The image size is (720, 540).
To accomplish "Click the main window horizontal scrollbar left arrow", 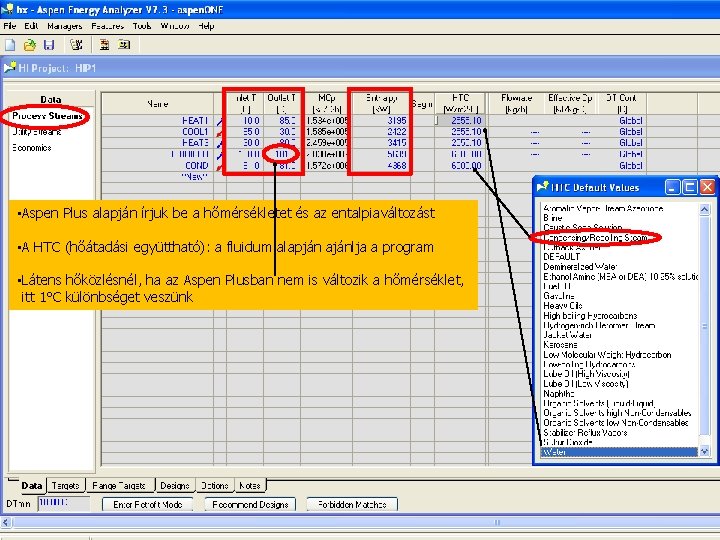I will [6, 522].
